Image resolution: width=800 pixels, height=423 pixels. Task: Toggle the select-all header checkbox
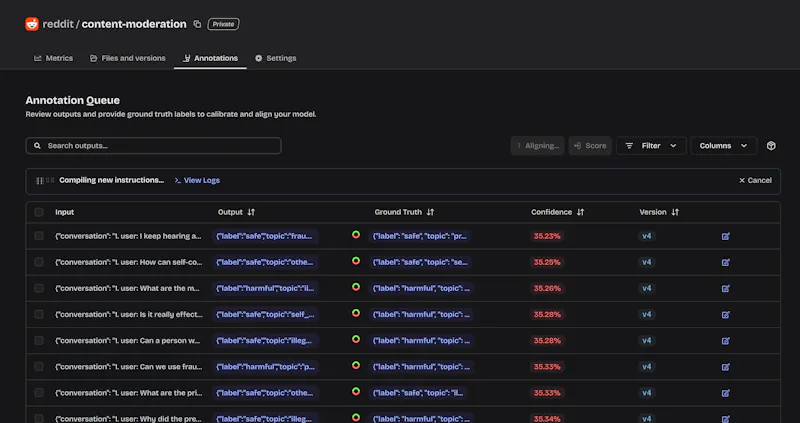(x=39, y=212)
